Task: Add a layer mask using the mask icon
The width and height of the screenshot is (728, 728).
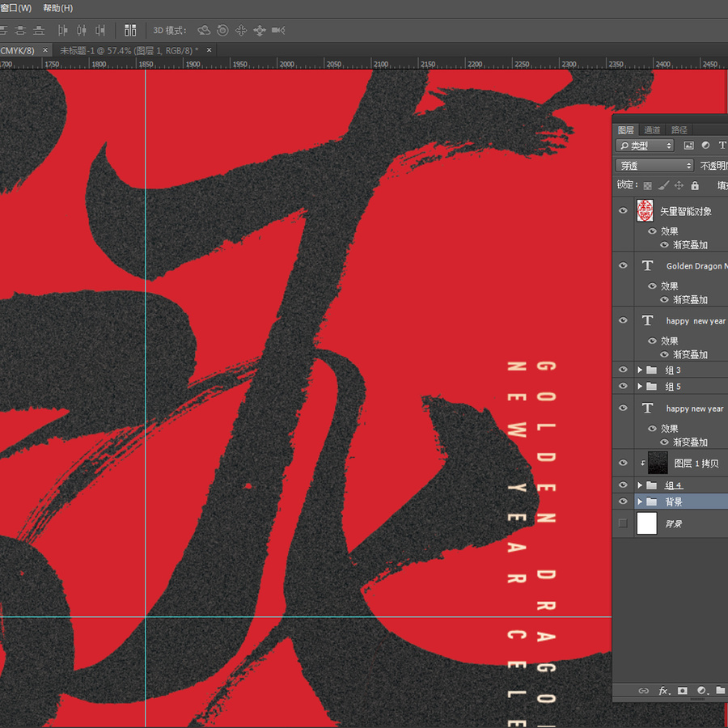Action: [x=683, y=691]
